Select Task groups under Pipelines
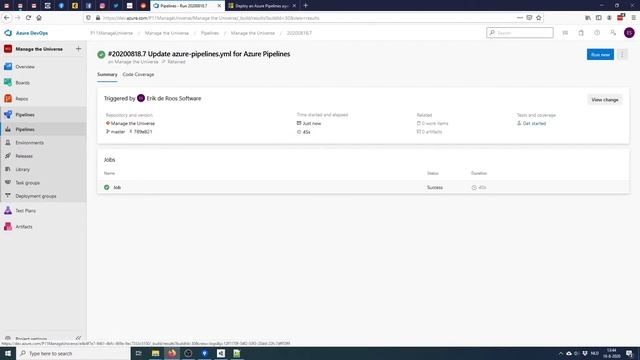Image resolution: width=640 pixels, height=360 pixels. 27,183
